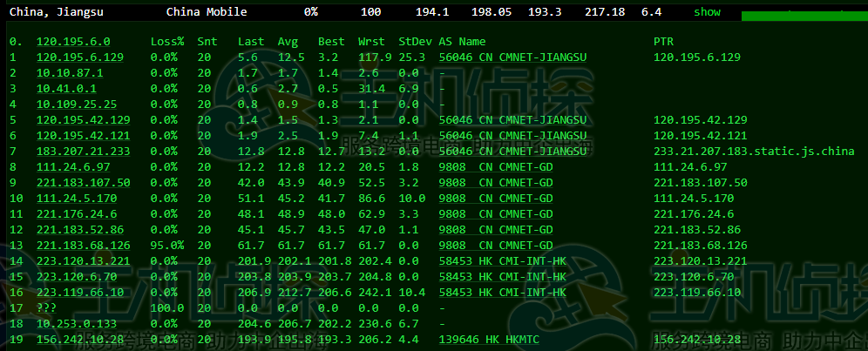Click the 10.253.0.133 hop address

tap(76, 324)
